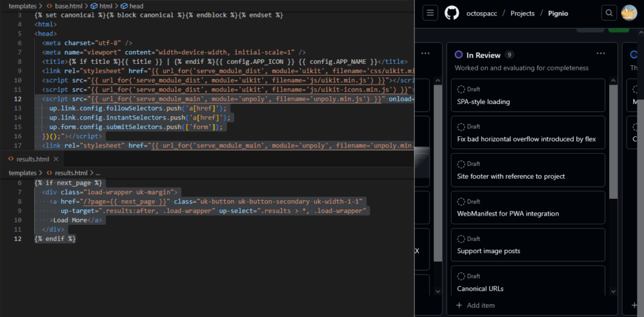Open the GitHub hamburger navigation menu
This screenshot has height=317, width=644.
click(430, 13)
